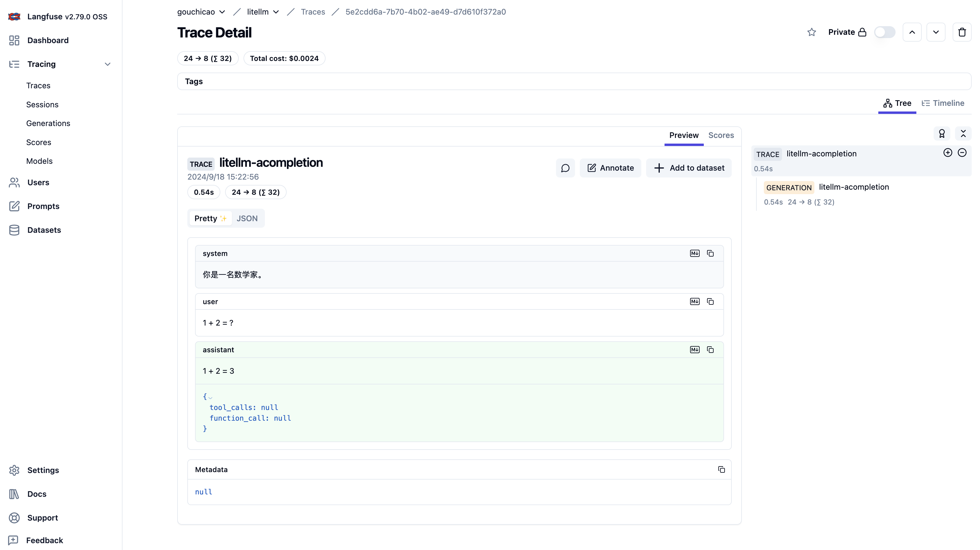Viewport: 980px width, 550px height.
Task: Star this trace as bookmarked
Action: click(811, 32)
